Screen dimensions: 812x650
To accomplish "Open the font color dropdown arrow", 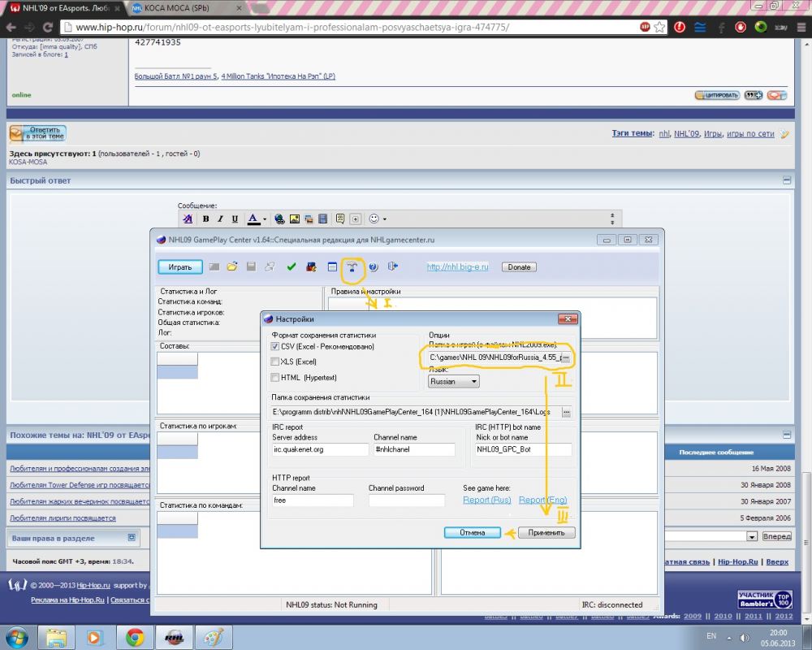I will point(265,219).
